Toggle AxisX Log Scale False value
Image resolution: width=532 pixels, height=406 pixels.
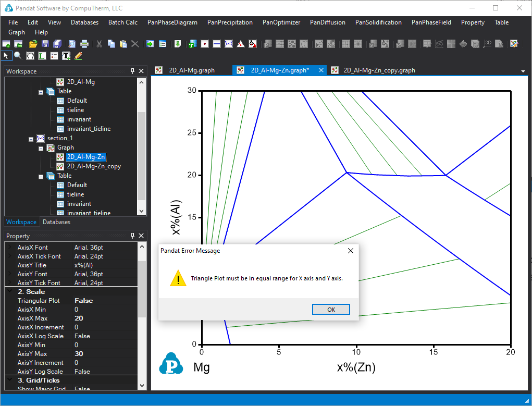(x=82, y=336)
